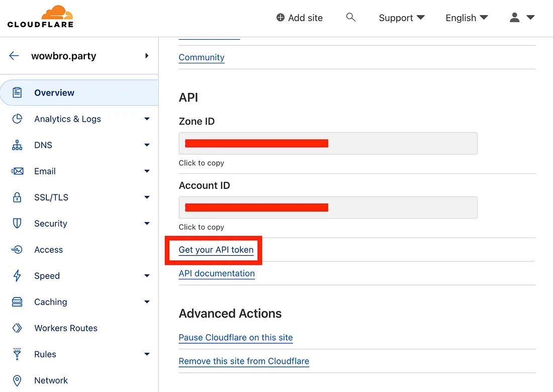This screenshot has width=553, height=392.
Task: Open the English language dropdown
Action: (x=467, y=18)
